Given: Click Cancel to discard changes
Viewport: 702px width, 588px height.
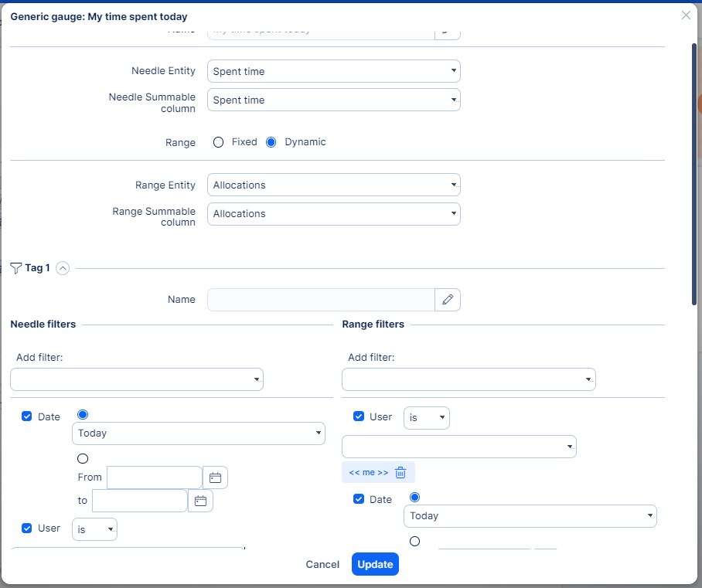Looking at the screenshot, I should (322, 565).
